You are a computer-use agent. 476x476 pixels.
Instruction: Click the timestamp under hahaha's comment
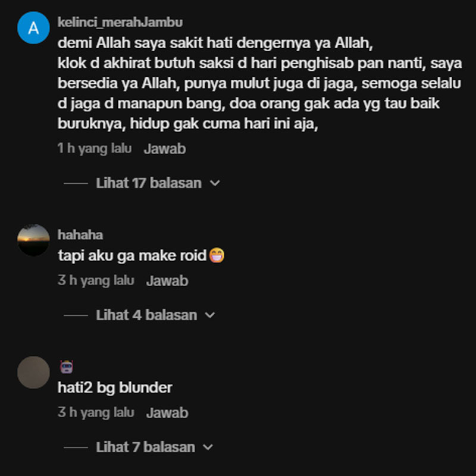96,280
